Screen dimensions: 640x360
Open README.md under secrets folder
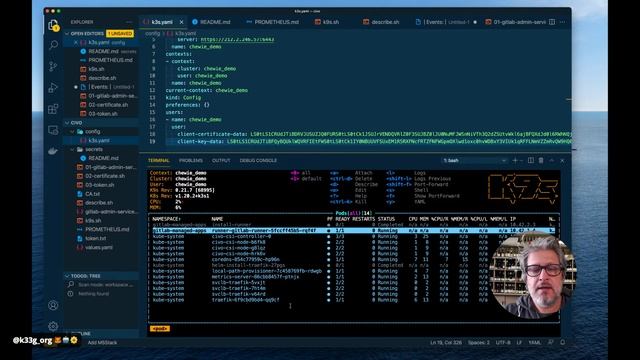point(101,158)
